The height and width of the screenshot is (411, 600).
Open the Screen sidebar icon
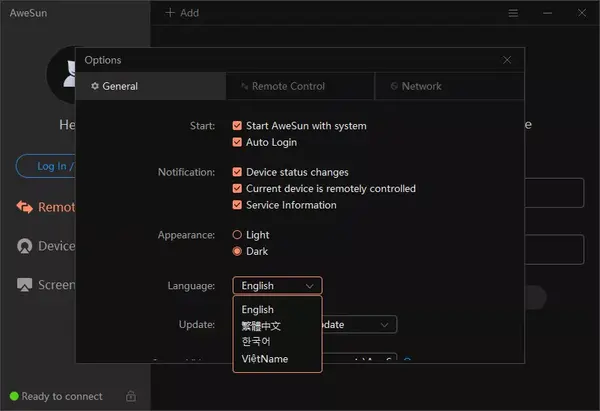(25, 284)
